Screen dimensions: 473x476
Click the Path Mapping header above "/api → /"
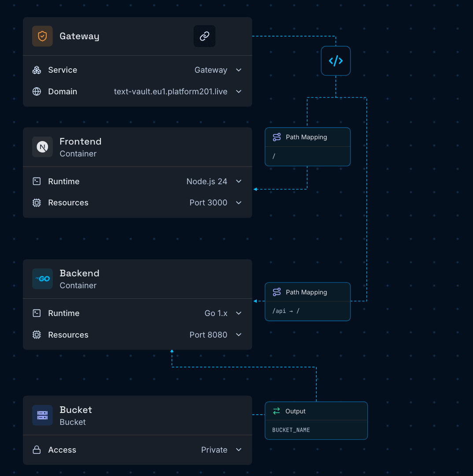point(308,292)
